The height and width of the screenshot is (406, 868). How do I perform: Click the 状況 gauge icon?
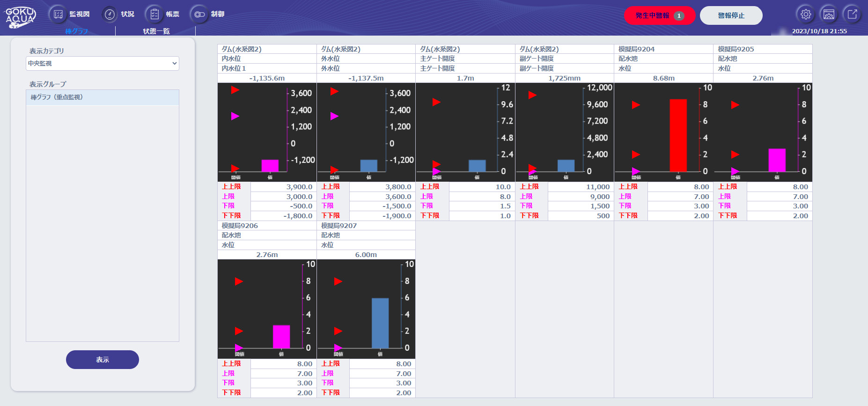(110, 15)
